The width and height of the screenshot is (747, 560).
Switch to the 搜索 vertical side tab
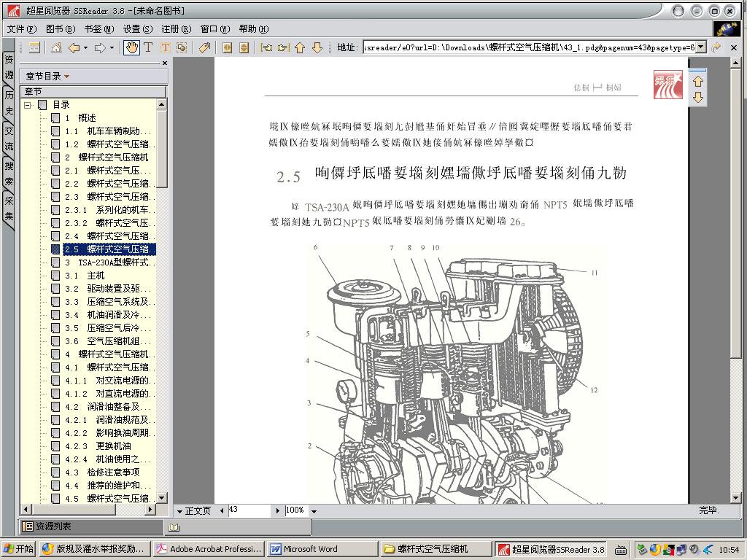(x=9, y=174)
